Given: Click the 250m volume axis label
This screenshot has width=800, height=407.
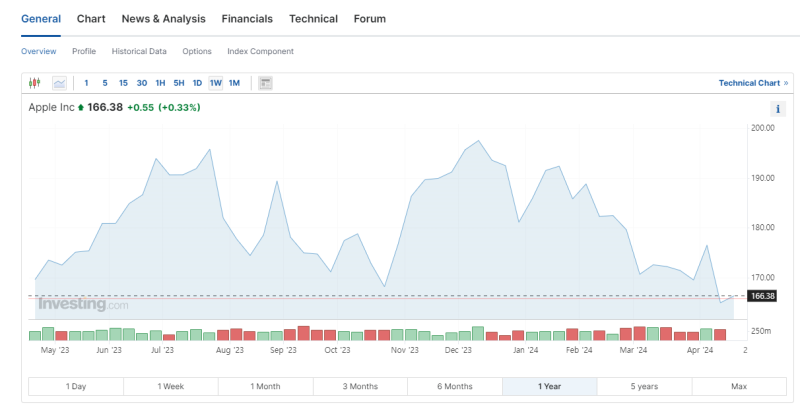Looking at the screenshot, I should tap(761, 332).
